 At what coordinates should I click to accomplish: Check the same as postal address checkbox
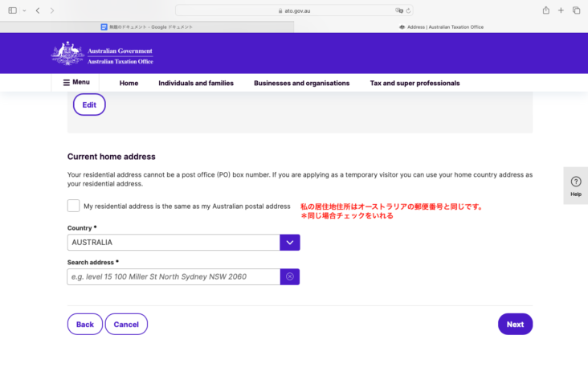coord(74,206)
